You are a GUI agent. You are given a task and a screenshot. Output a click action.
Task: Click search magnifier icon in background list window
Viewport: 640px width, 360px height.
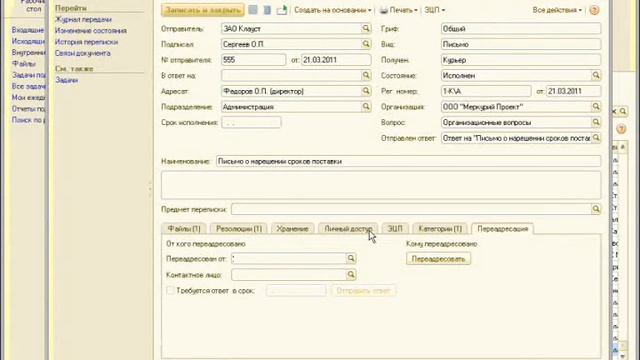(x=623, y=111)
